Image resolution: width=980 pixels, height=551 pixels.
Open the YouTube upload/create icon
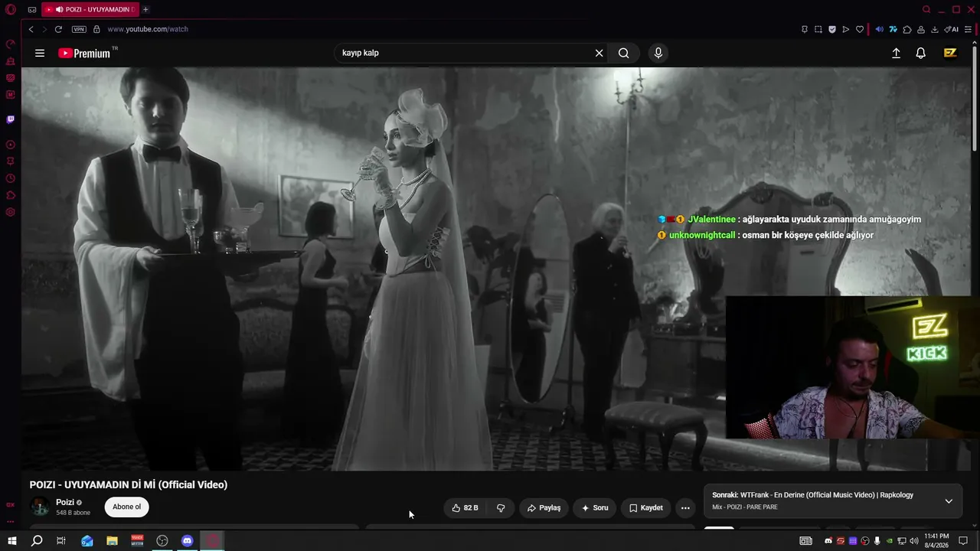pos(896,53)
